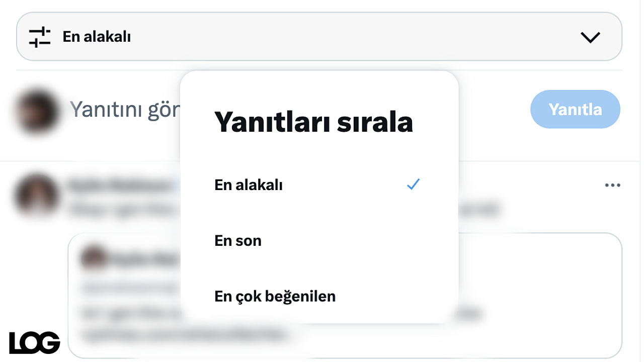Choose the En son sort option

[319, 241]
